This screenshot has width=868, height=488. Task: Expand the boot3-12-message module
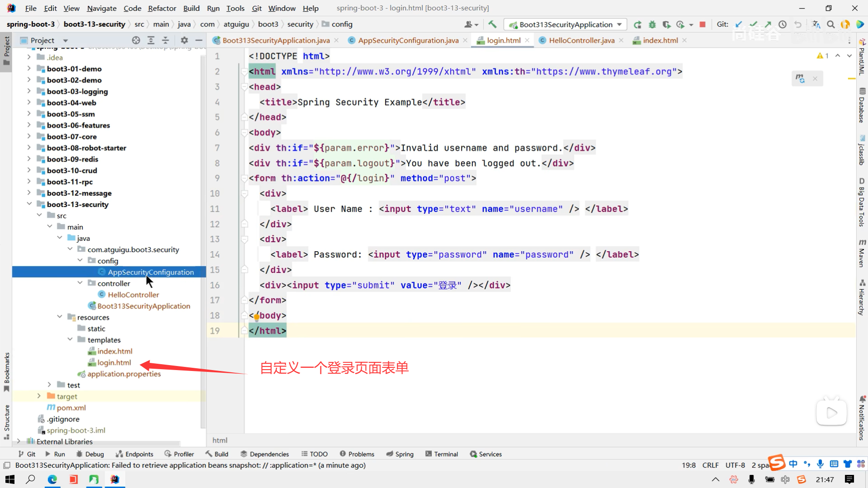click(29, 193)
